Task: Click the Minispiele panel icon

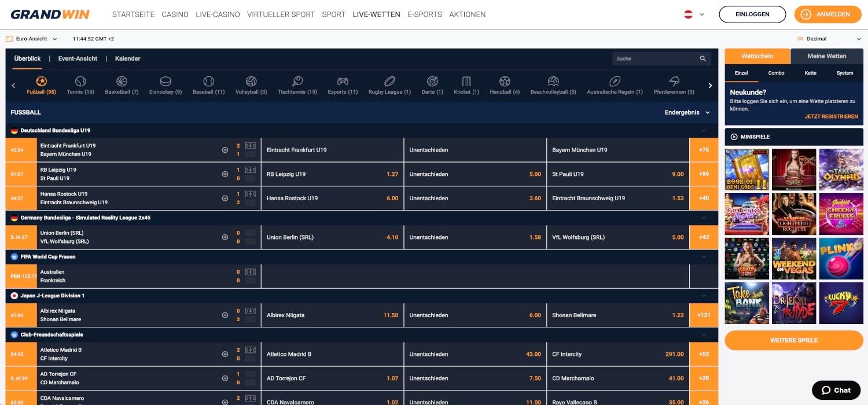Action: coord(733,137)
